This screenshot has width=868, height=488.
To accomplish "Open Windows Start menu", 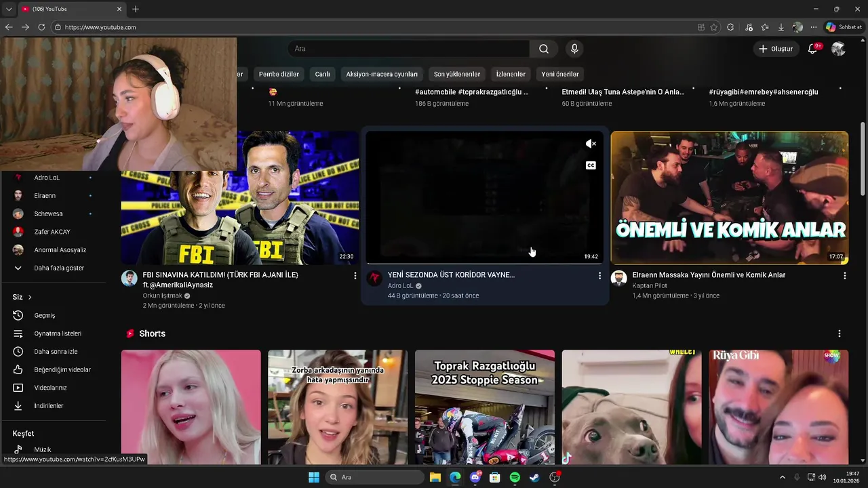I will coord(314,477).
